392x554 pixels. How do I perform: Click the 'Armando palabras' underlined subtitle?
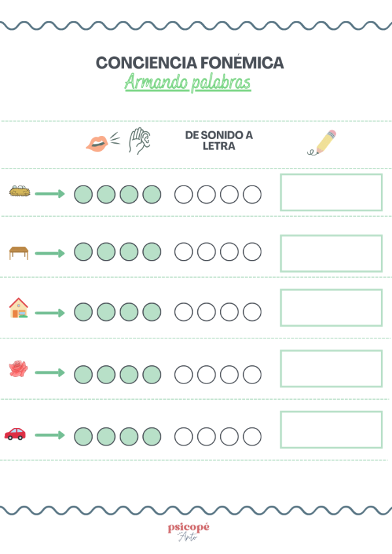(x=188, y=82)
